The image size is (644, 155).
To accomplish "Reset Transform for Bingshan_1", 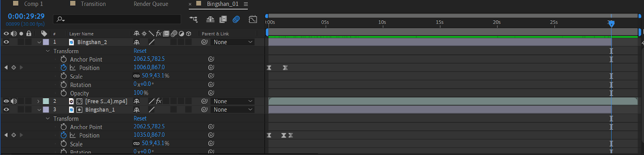I will coord(140,118).
